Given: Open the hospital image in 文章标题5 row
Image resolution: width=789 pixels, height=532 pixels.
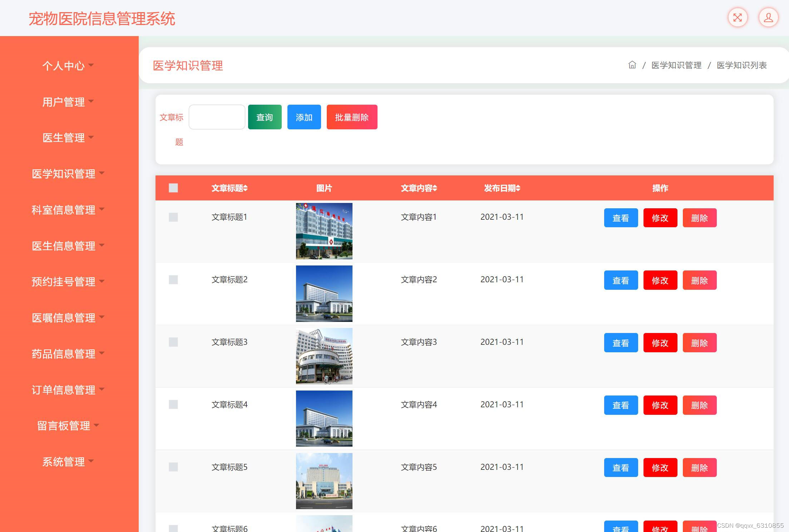Looking at the screenshot, I should [x=324, y=481].
